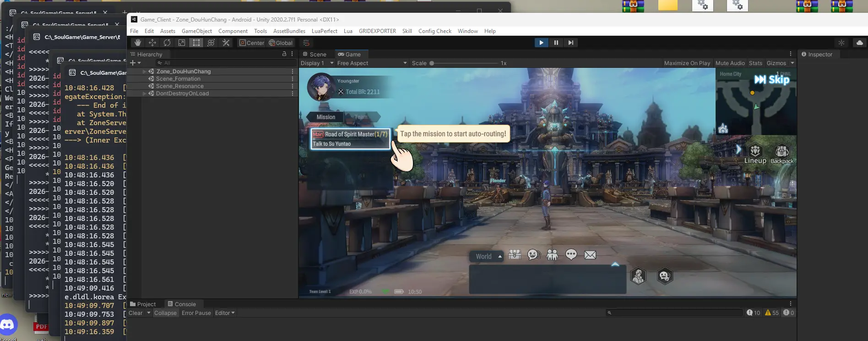
Task: Select the Rotate tool icon
Action: coord(167,43)
